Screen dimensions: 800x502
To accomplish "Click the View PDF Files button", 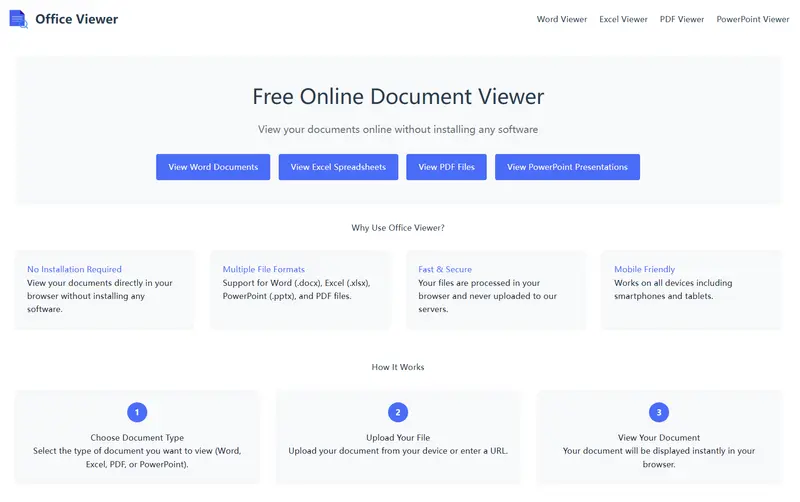I will tap(446, 167).
